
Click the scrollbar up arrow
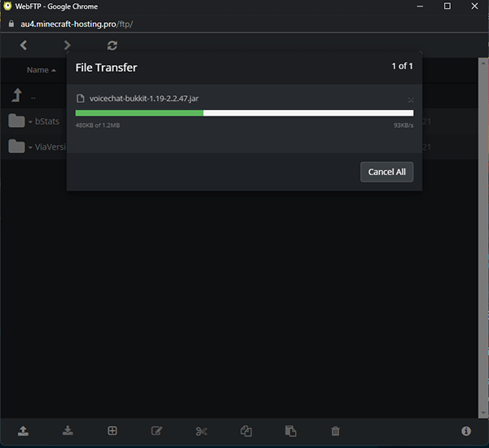483,63
